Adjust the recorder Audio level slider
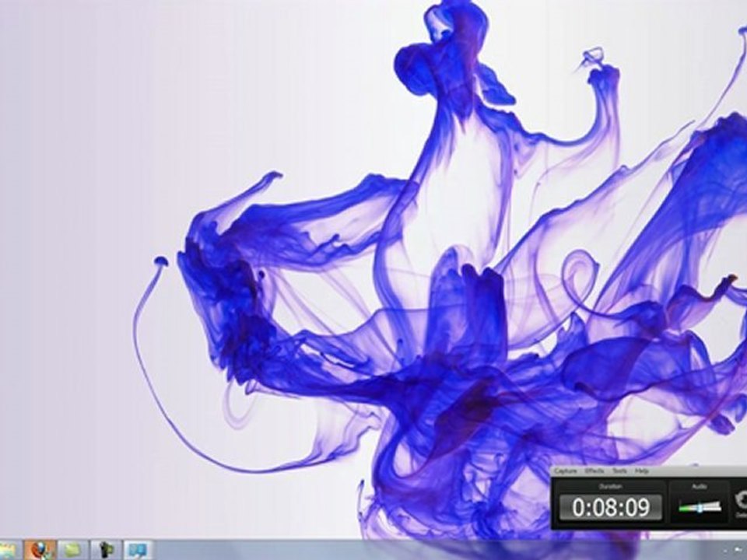Screen dimensions: 747x560 (x=700, y=507)
